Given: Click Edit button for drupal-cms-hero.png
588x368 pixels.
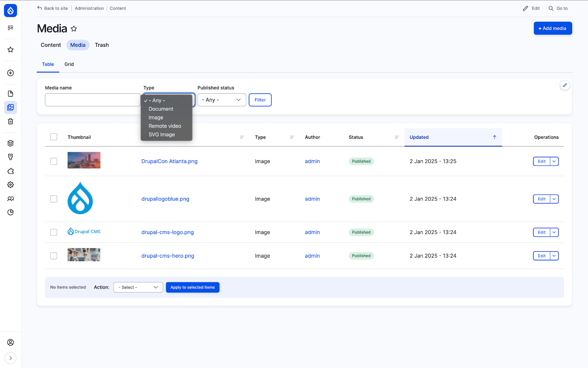Looking at the screenshot, I should (542, 256).
